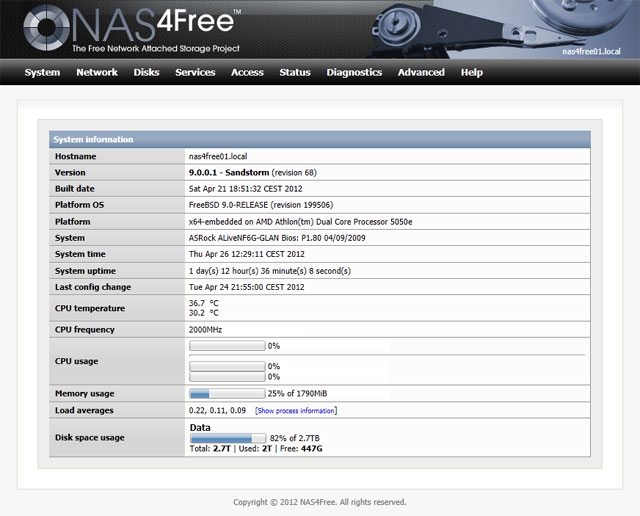Expand the Status menu
640x516 pixels.
click(295, 72)
